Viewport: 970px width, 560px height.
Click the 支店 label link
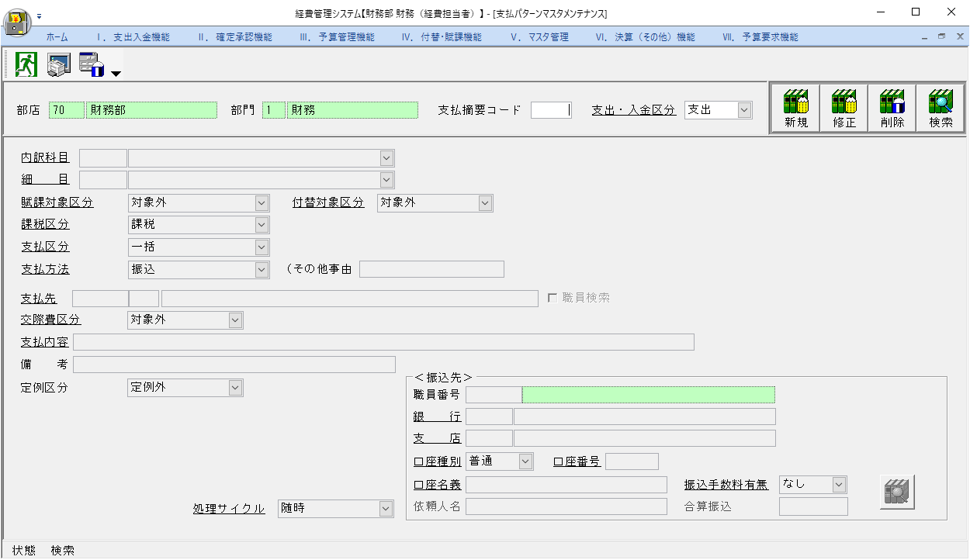pos(438,438)
